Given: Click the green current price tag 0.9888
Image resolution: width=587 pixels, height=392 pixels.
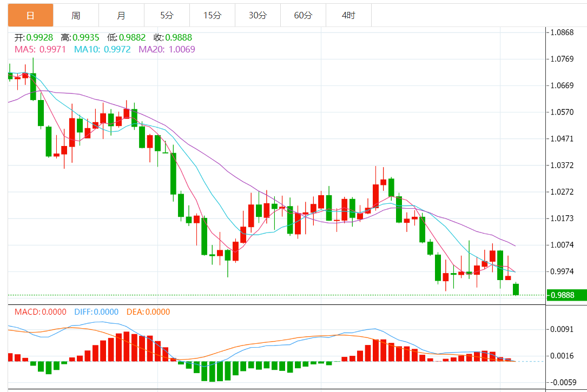Looking at the screenshot, I should [566, 295].
